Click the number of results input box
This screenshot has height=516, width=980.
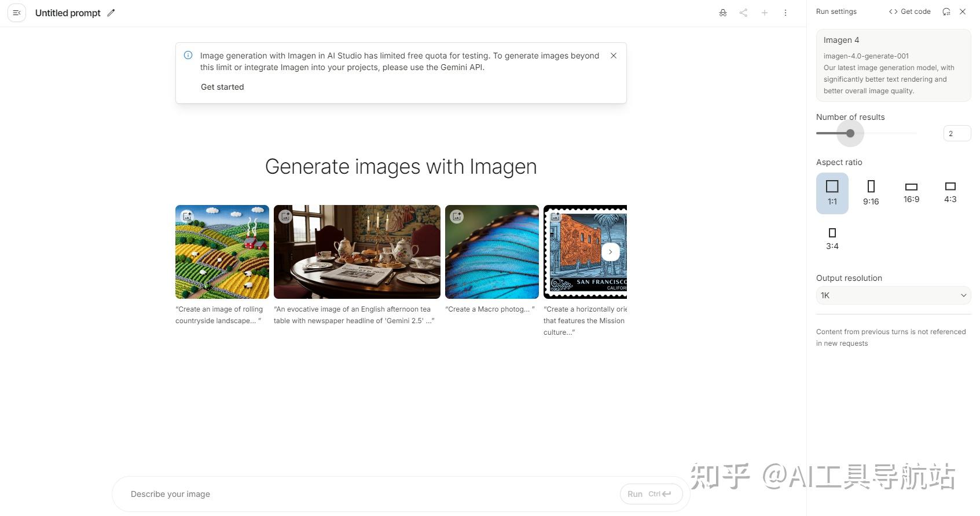click(x=957, y=134)
